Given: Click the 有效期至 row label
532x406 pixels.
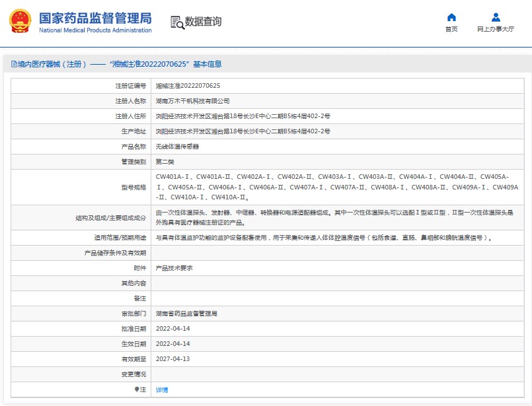Looking at the screenshot, I should coord(133,359).
